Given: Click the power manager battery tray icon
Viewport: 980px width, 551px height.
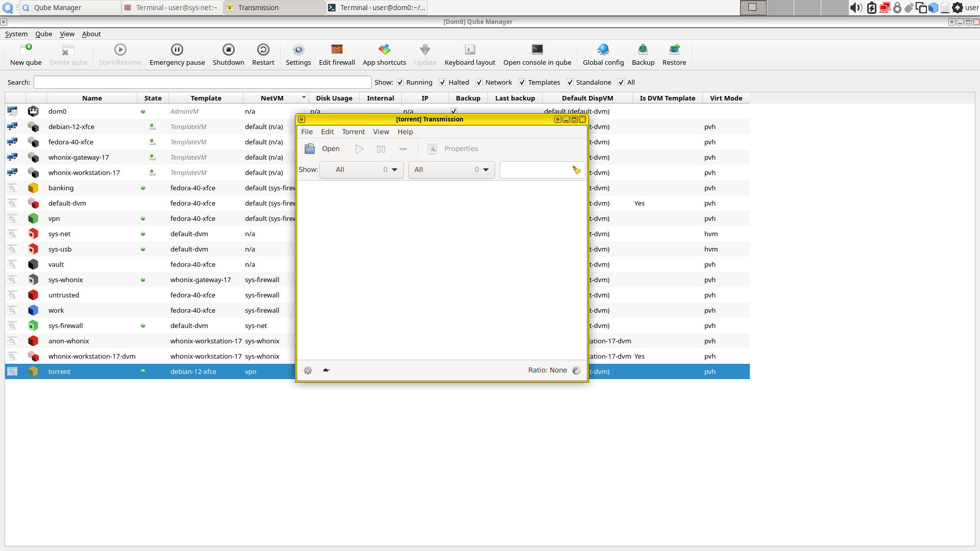Looking at the screenshot, I should coord(872,8).
